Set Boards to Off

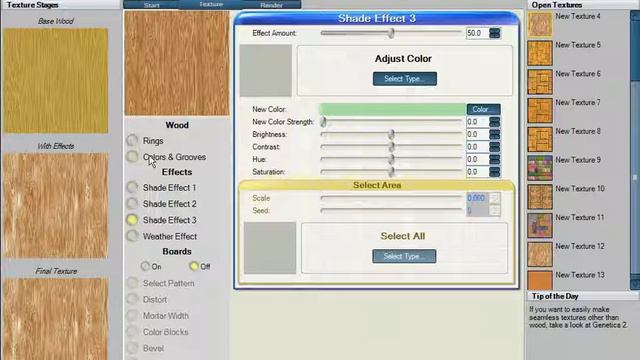pyautogui.click(x=194, y=267)
